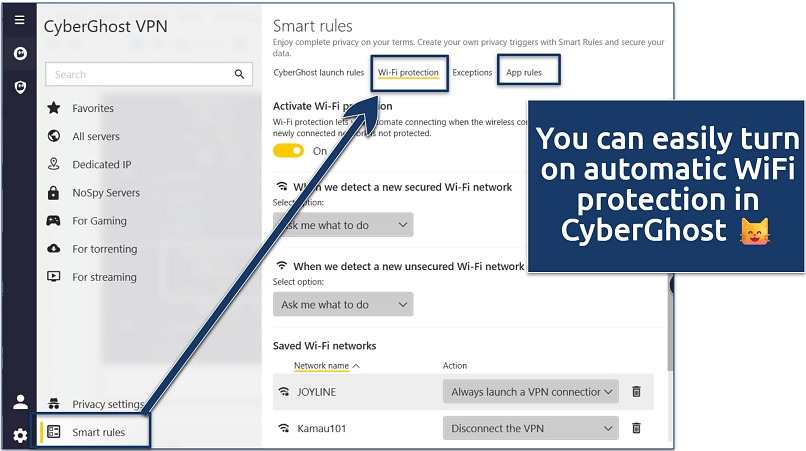Click the NoSpy Servers padlock icon

(x=53, y=192)
